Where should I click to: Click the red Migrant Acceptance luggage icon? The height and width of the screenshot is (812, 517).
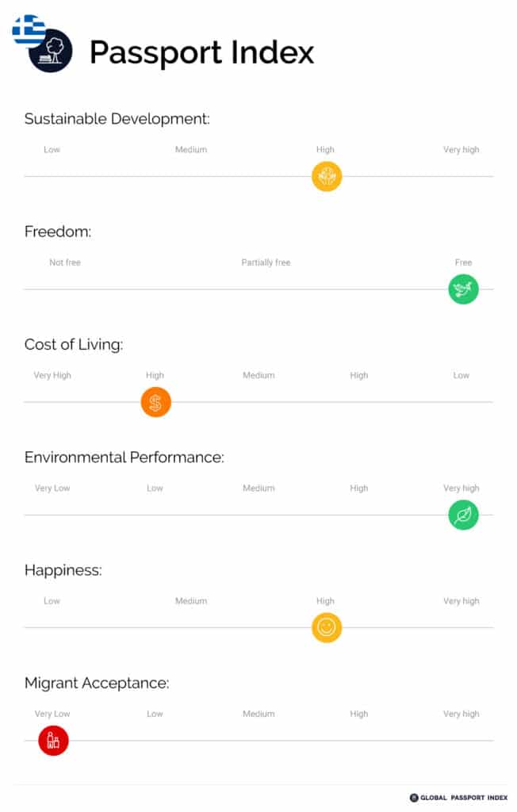[x=53, y=741]
